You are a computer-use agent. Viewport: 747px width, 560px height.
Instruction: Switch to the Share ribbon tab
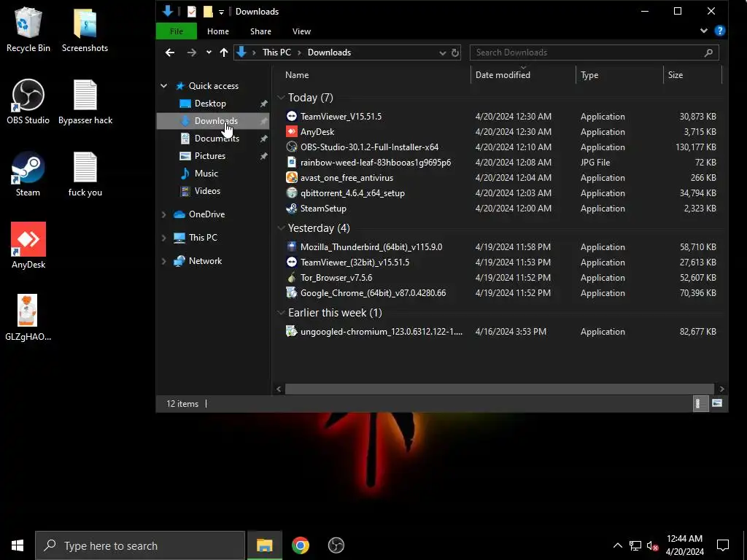pyautogui.click(x=260, y=31)
